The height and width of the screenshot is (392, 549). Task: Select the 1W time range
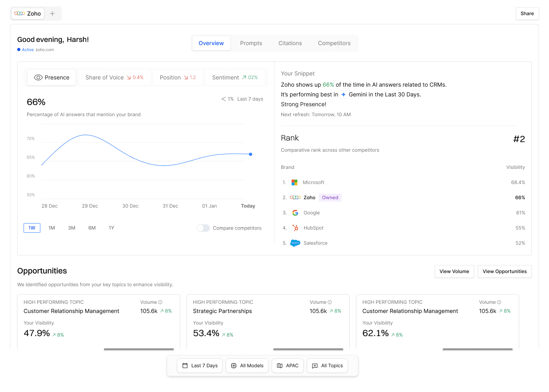pos(32,228)
